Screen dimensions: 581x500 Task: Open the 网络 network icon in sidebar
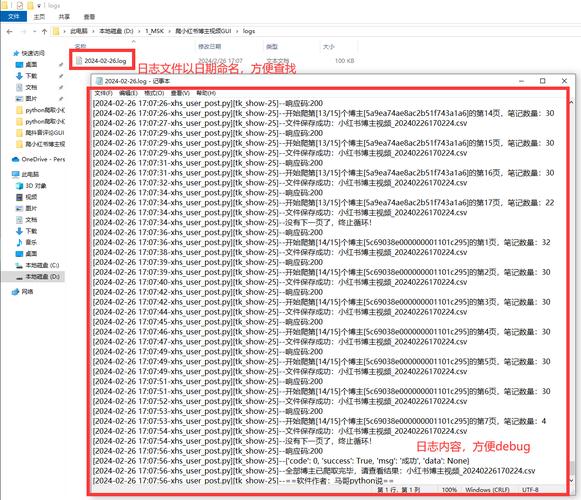(x=16, y=292)
